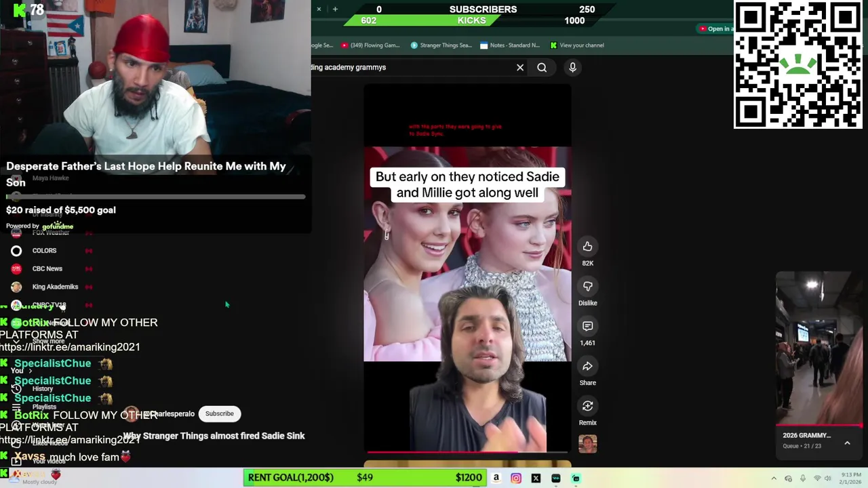Image resolution: width=868 pixels, height=488 pixels.
Task: Click the live indicator beside COLORS
Action: tap(88, 251)
